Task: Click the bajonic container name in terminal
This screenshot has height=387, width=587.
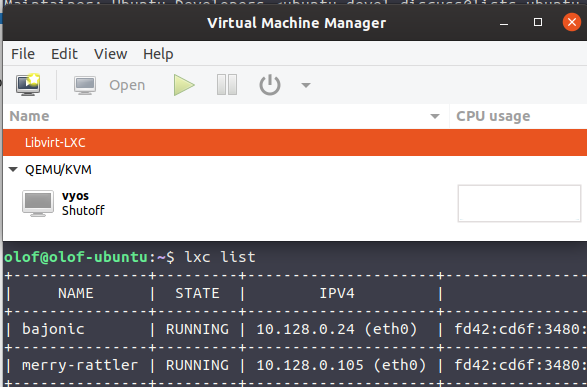Action: point(53,329)
